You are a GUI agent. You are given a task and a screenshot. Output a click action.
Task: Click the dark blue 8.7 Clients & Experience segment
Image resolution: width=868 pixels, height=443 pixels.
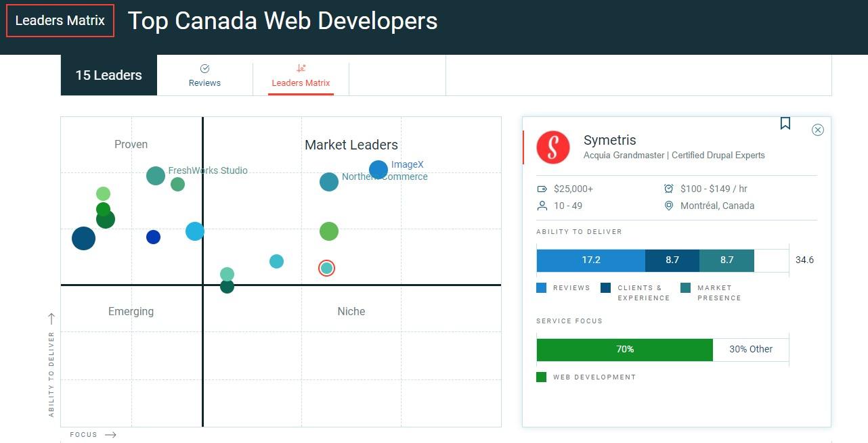click(672, 260)
